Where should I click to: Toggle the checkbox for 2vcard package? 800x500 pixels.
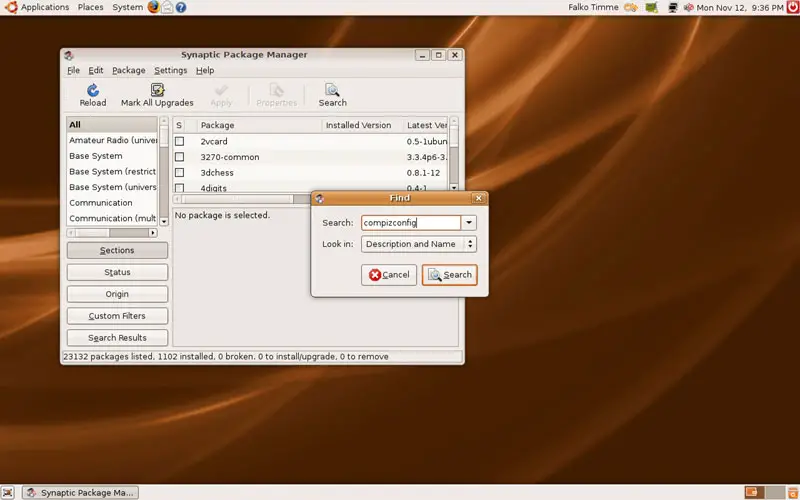coord(180,141)
